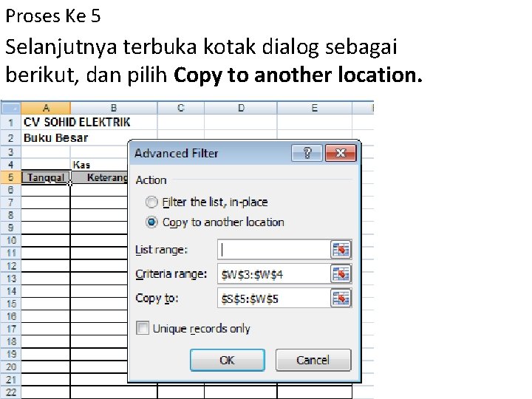Viewport: 532px width, 399px height.
Task: Click the 'Tanggal' header cell
Action: [46, 177]
